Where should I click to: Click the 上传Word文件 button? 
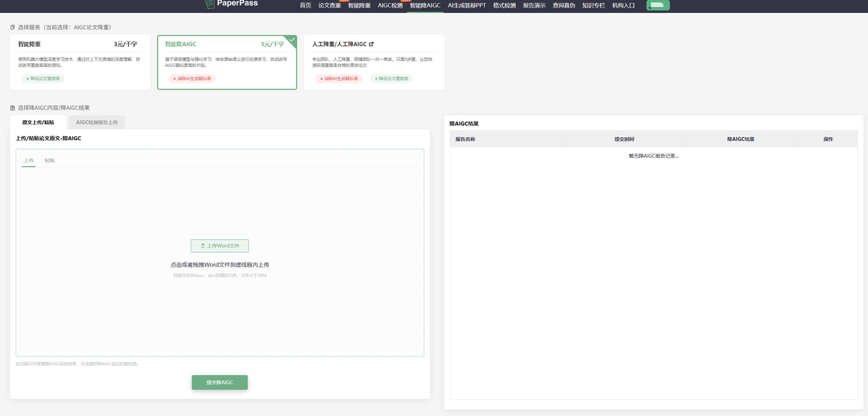220,246
